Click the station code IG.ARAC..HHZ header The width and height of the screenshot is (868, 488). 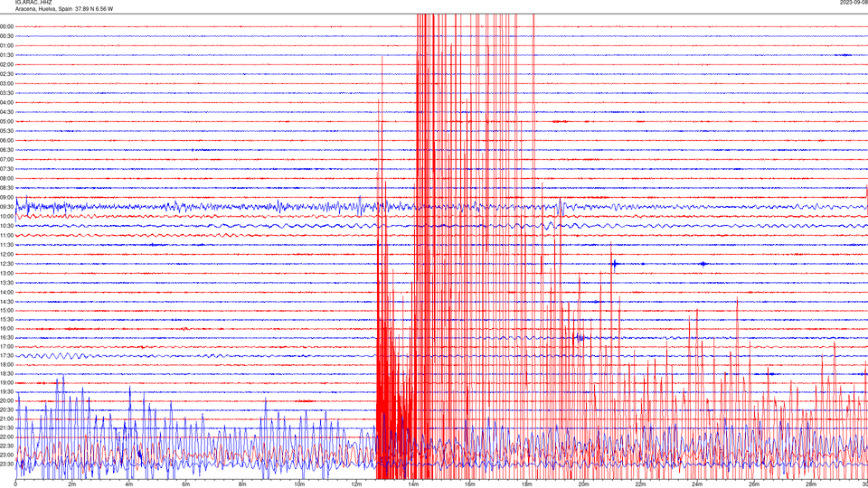(x=33, y=2)
